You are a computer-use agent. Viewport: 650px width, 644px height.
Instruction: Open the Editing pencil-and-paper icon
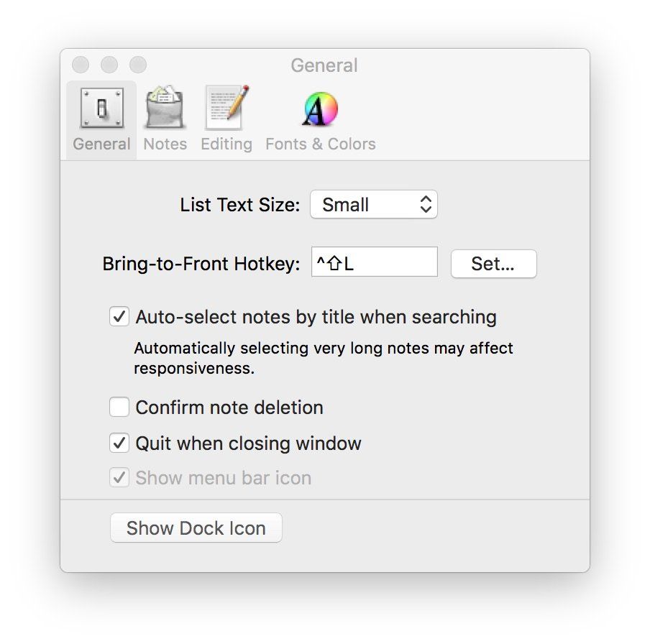click(x=226, y=109)
